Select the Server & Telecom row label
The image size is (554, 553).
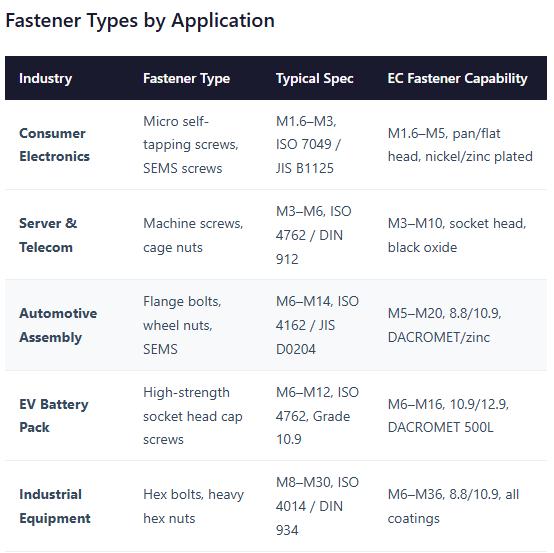click(x=48, y=235)
